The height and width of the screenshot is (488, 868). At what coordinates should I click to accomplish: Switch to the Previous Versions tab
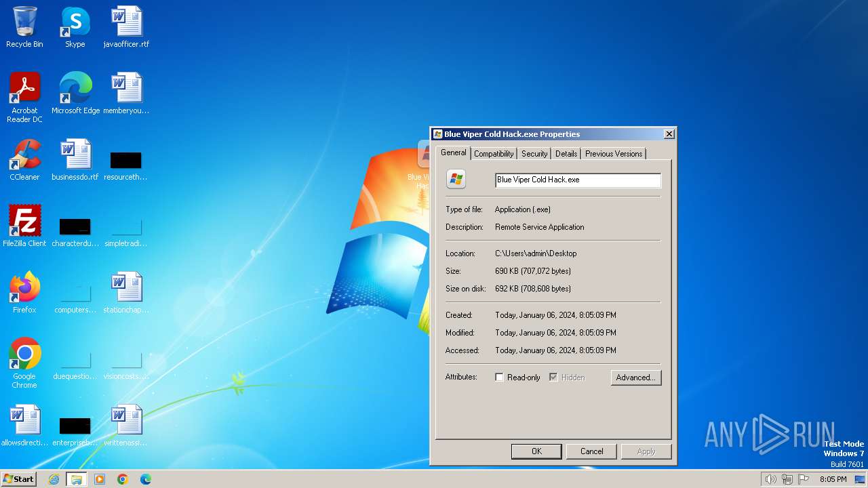tap(614, 154)
